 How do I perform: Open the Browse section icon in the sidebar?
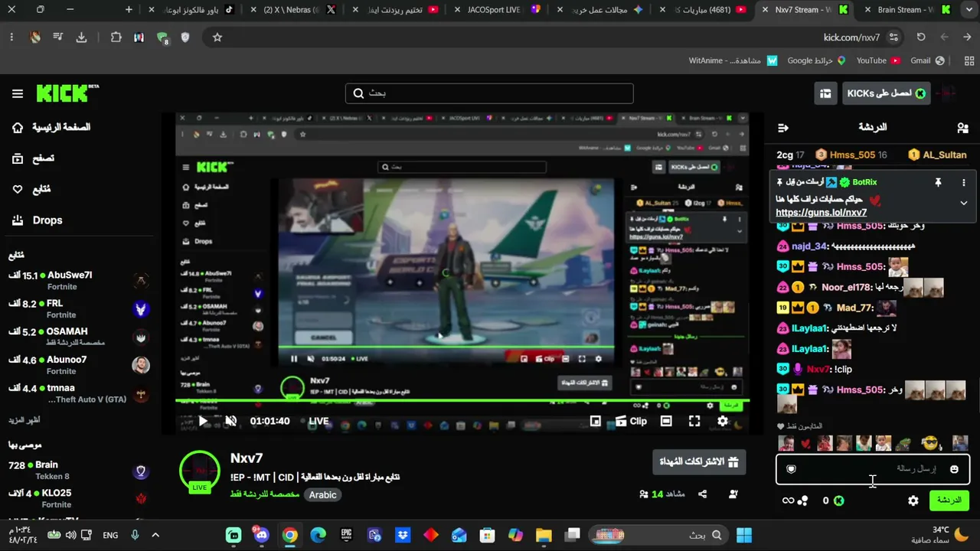[18, 158]
